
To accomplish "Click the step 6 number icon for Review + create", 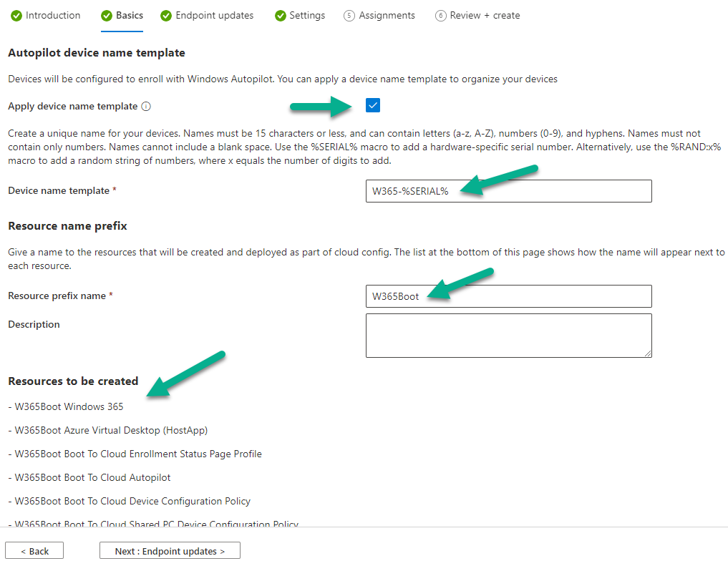I will point(440,16).
